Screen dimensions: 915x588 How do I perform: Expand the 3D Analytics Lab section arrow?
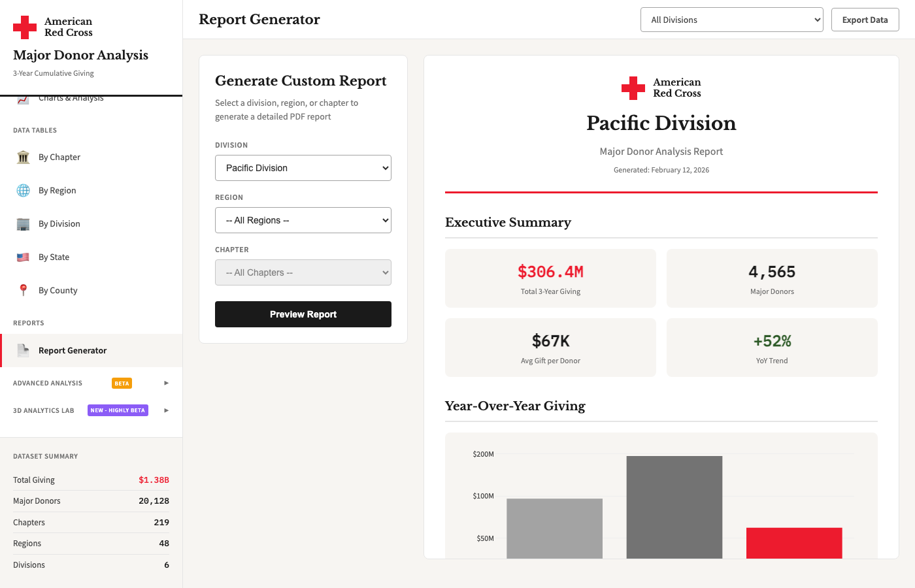(166, 410)
